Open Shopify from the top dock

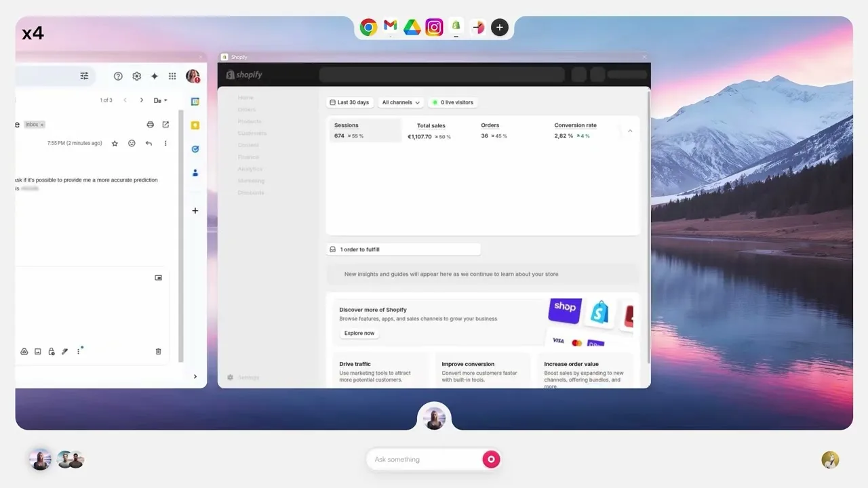(x=456, y=26)
